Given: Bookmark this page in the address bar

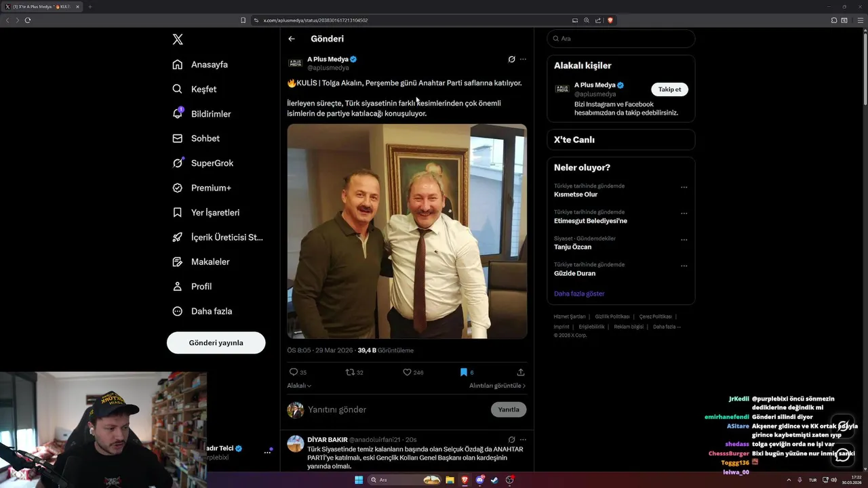Looking at the screenshot, I should 243,20.
